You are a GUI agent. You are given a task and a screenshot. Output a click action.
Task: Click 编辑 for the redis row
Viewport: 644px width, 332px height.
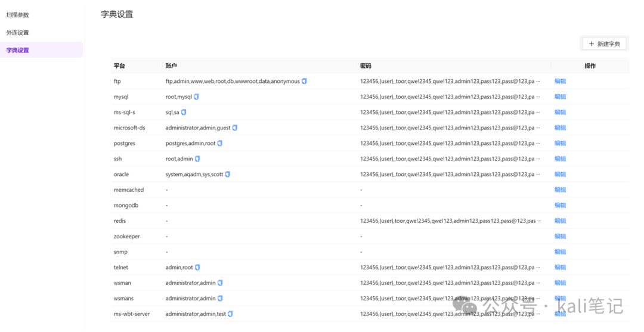pyautogui.click(x=560, y=221)
